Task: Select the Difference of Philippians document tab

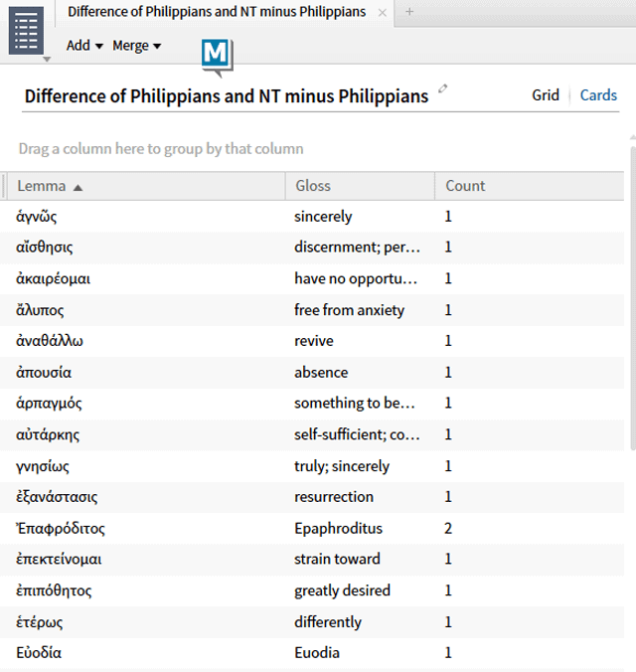Action: pos(216,12)
